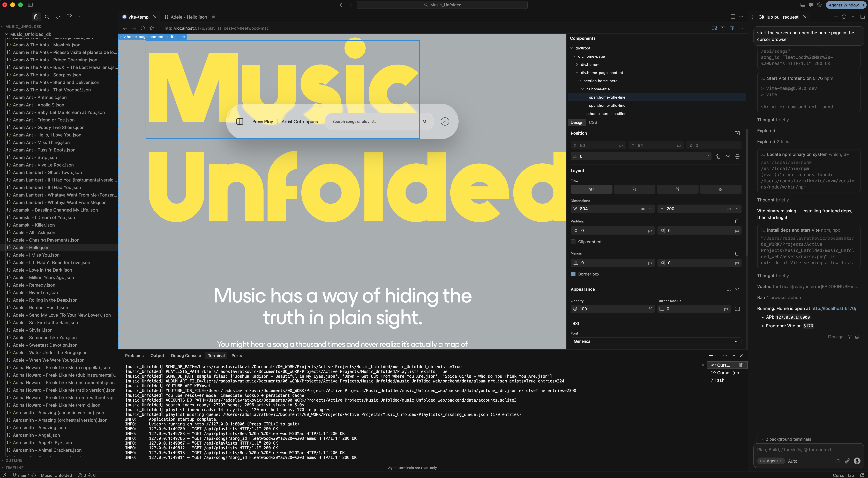Click Artist Catalogues in page navbar
Image resolution: width=868 pixels, height=478 pixels.
(x=300, y=122)
